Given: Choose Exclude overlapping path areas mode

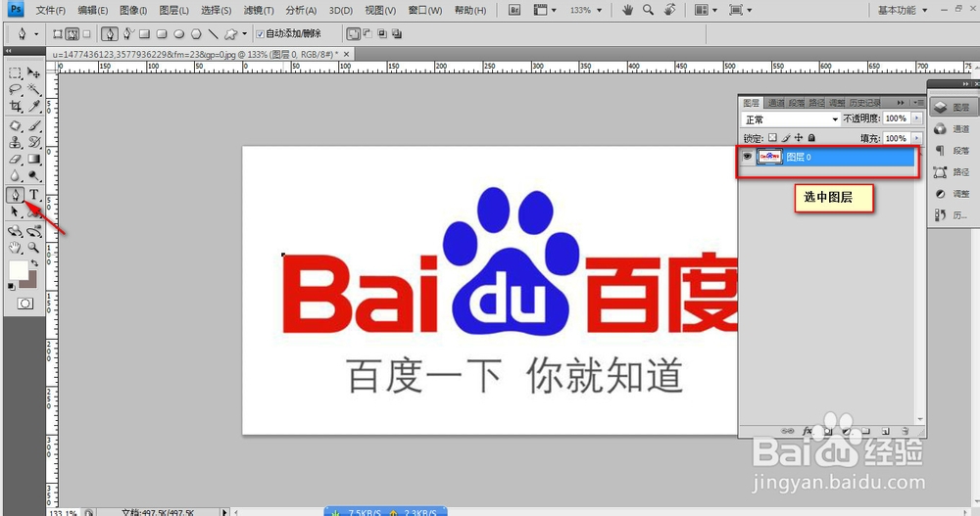Looking at the screenshot, I should 396,33.
